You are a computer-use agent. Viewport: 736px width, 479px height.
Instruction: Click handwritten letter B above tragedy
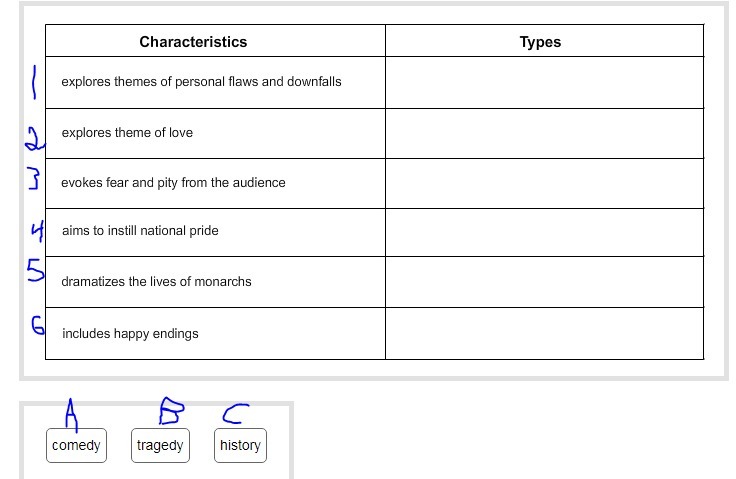coord(171,409)
